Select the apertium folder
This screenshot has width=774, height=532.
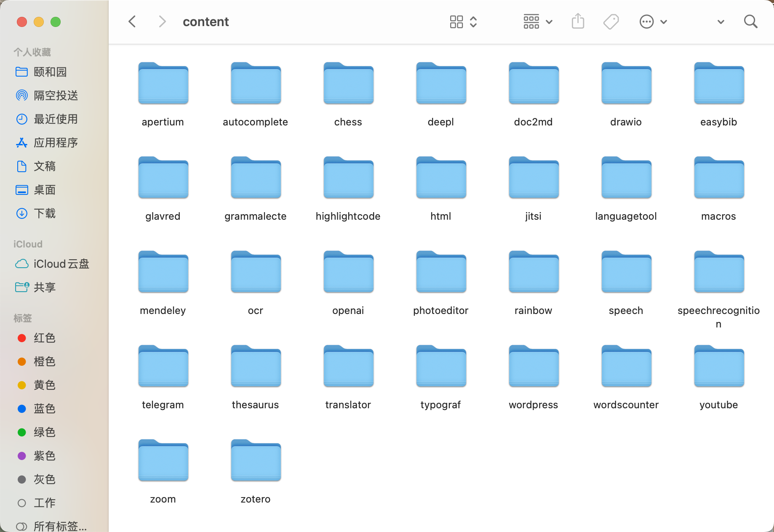[163, 83]
